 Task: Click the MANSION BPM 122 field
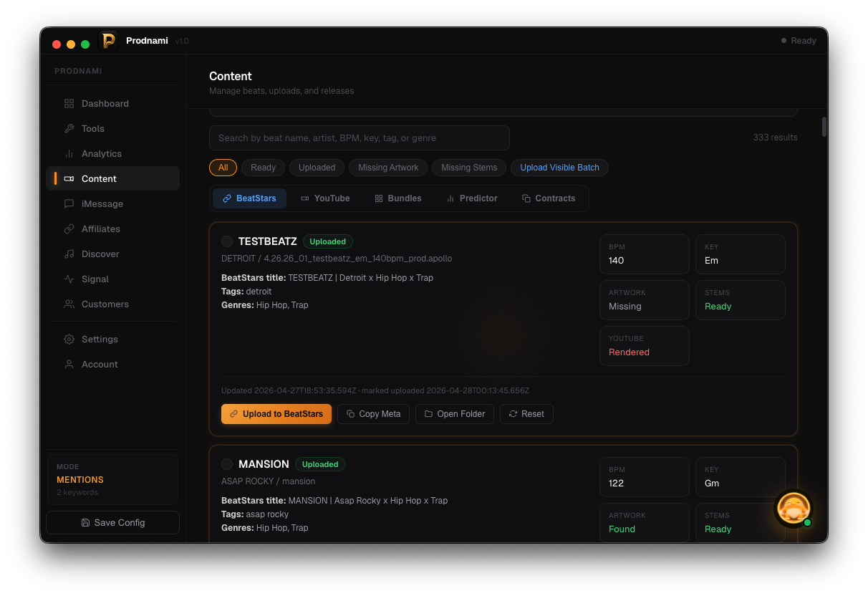pyautogui.click(x=645, y=477)
